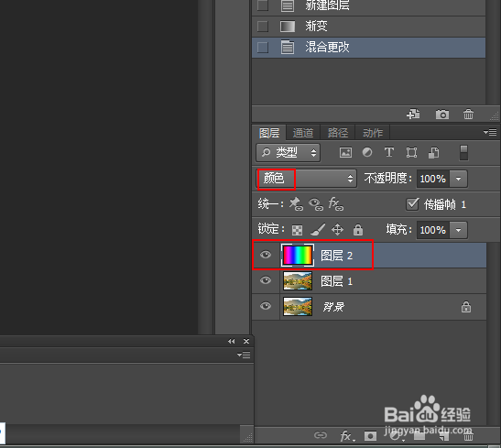This screenshot has height=448, width=501.
Task: Filter for adjustment layers icon
Action: [367, 152]
